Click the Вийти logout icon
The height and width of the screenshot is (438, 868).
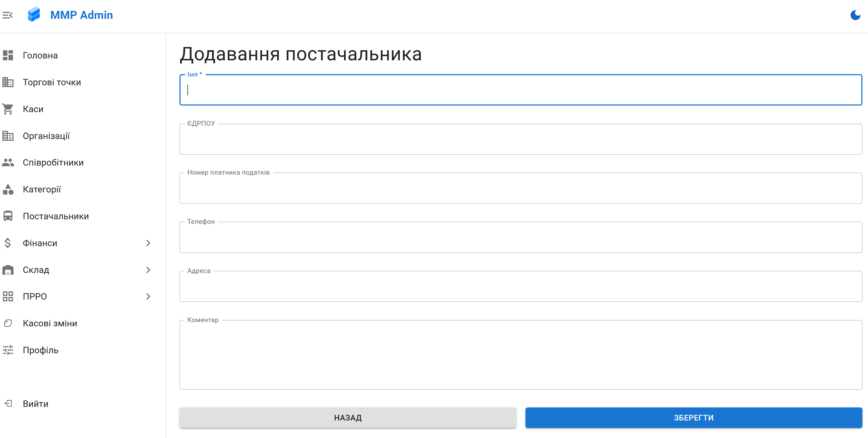[x=8, y=404]
